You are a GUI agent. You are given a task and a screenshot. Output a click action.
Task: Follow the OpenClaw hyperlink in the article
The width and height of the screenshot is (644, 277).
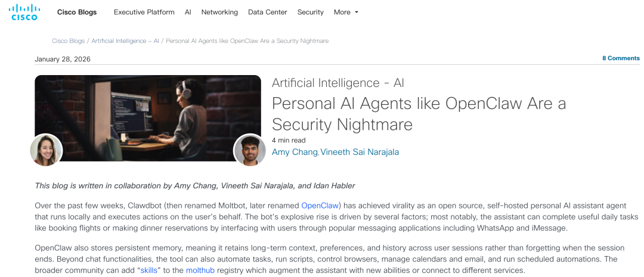pos(320,206)
